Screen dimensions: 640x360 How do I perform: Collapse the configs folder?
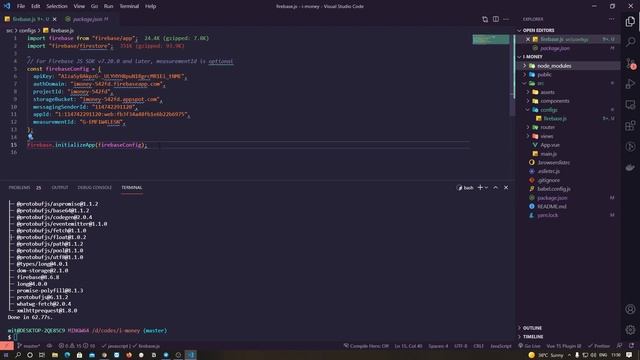click(x=567, y=110)
